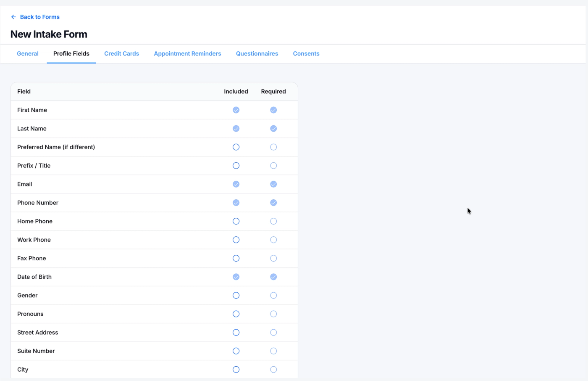Viewport: 588px width, 381px height.
Task: Uncheck Required for Email
Action: (273, 184)
